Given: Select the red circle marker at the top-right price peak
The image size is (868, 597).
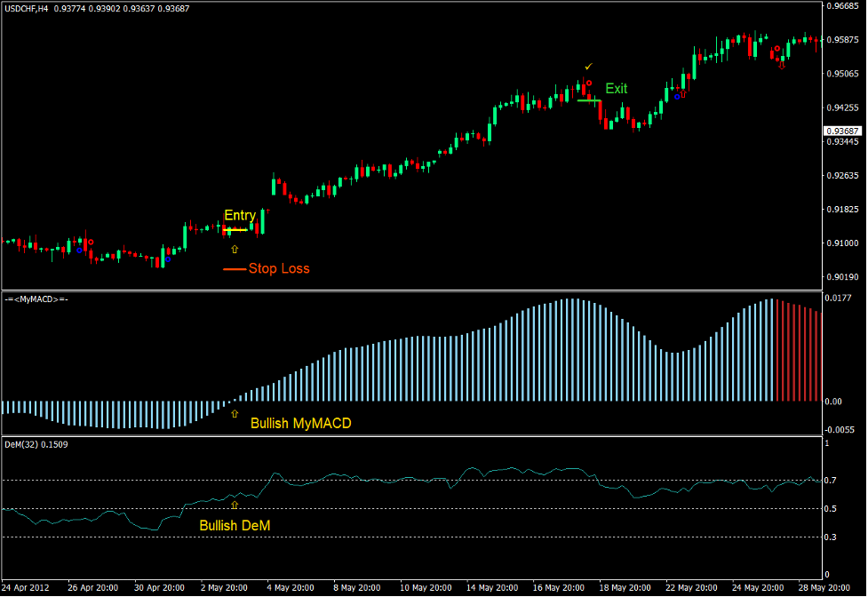Looking at the screenshot, I should 776,49.
